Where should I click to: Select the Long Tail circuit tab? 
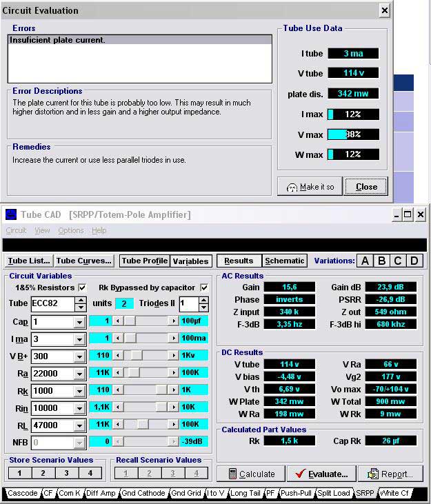coord(245,493)
